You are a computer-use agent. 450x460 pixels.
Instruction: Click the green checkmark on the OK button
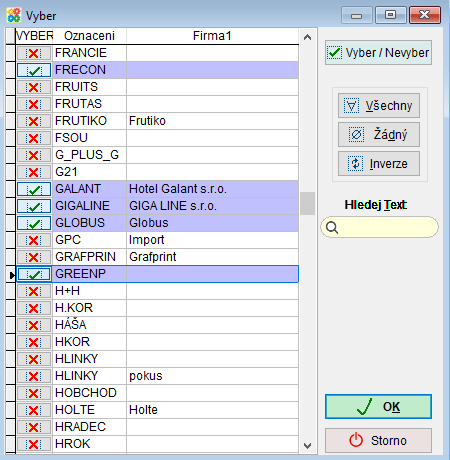tap(364, 407)
